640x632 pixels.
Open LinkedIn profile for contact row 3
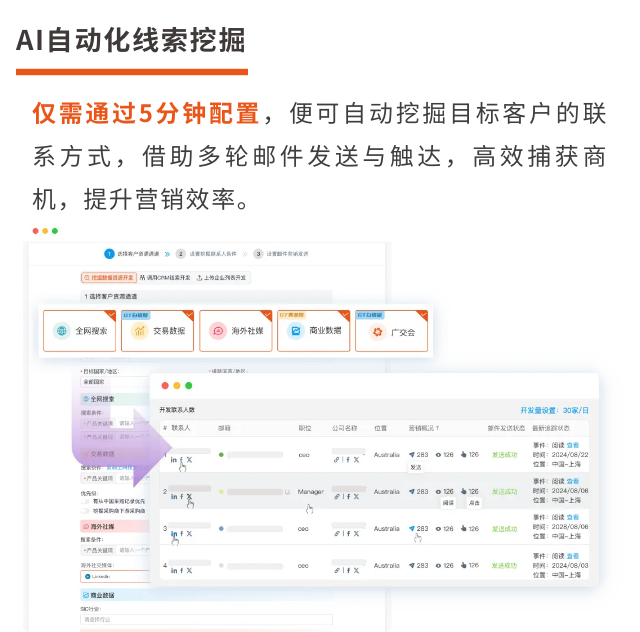coord(173,534)
